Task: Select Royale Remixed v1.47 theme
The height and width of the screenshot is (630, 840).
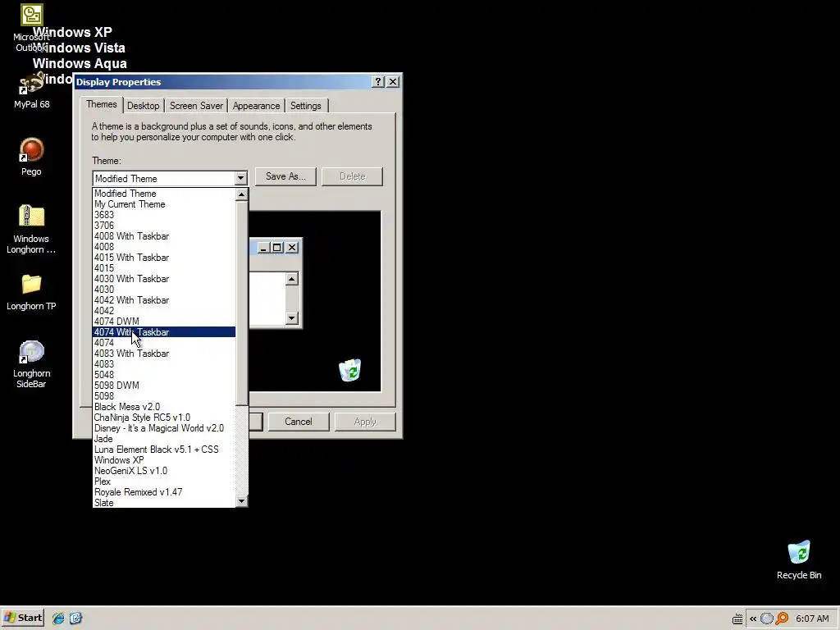Action: (x=164, y=492)
